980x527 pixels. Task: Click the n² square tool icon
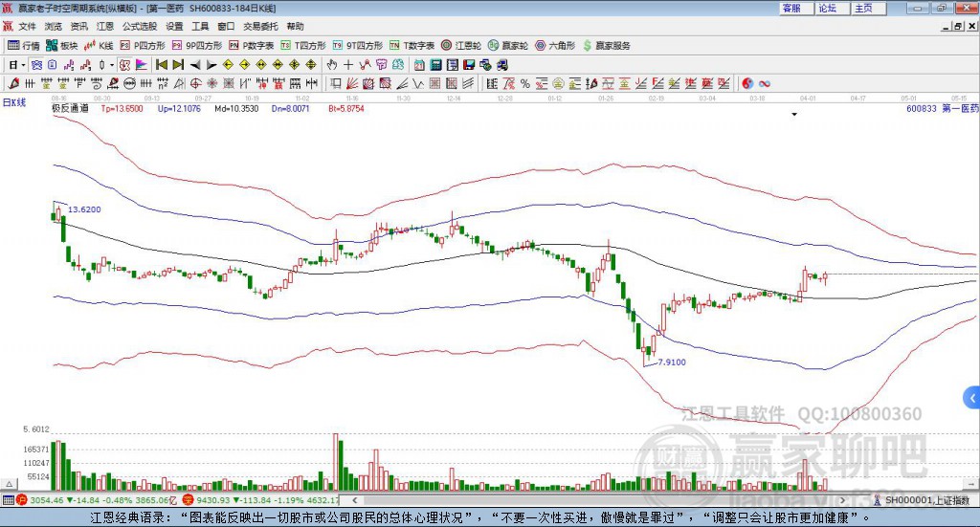point(163,83)
